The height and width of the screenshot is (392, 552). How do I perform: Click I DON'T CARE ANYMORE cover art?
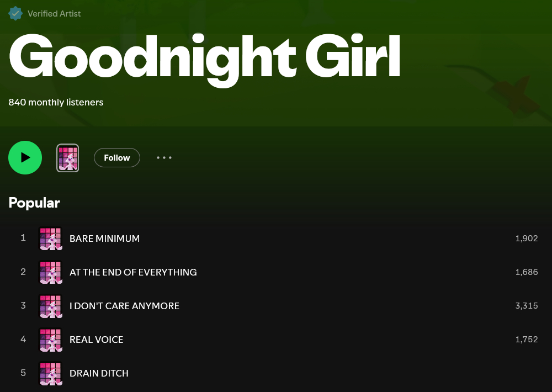[50, 306]
